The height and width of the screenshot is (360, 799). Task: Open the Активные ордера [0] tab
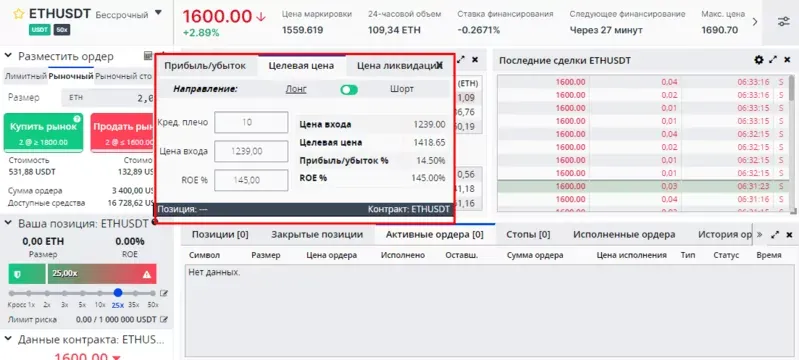tap(435, 235)
